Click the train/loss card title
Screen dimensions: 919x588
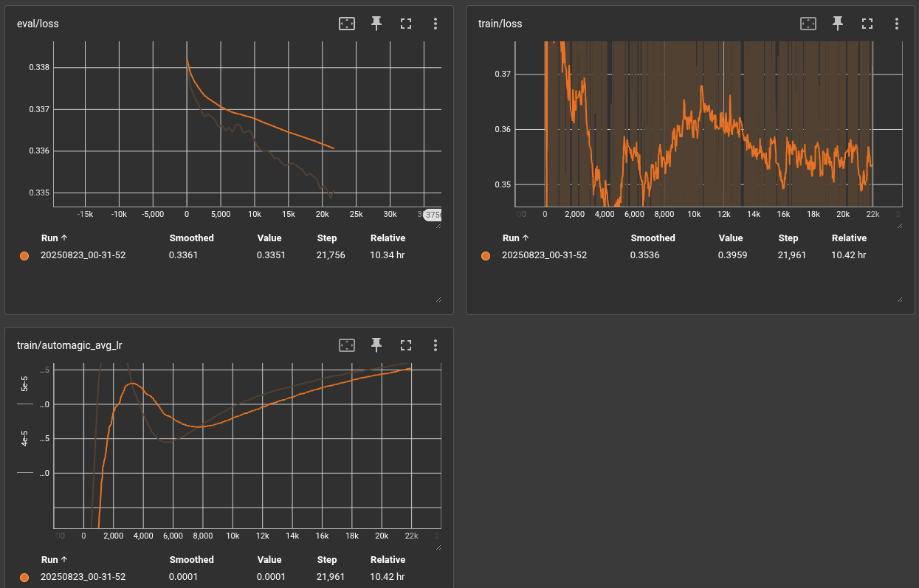(500, 24)
